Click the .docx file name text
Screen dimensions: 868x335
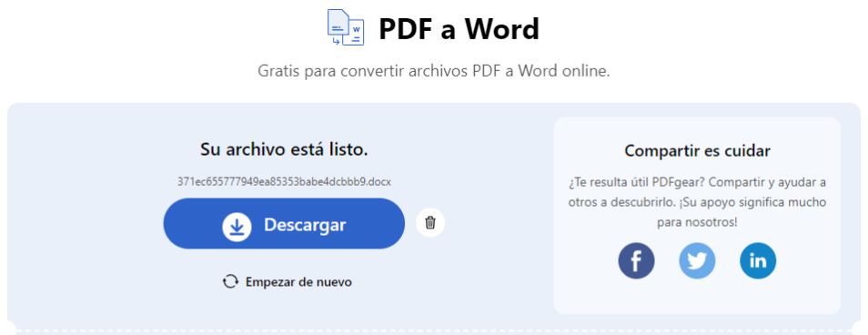[x=284, y=182]
